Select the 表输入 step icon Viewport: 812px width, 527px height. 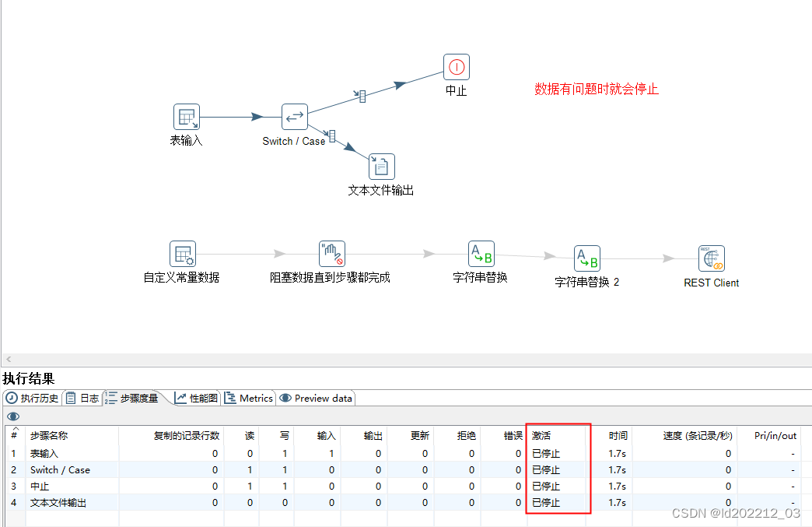pyautogui.click(x=187, y=117)
